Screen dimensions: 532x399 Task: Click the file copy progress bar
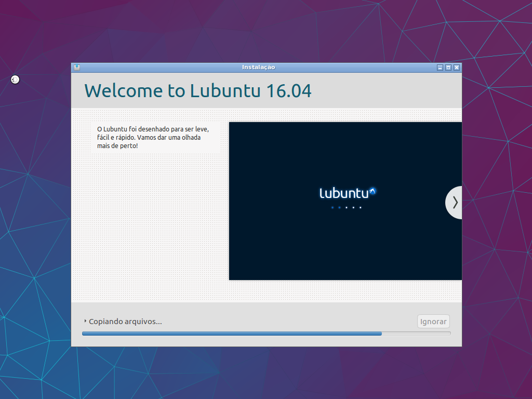point(267,334)
